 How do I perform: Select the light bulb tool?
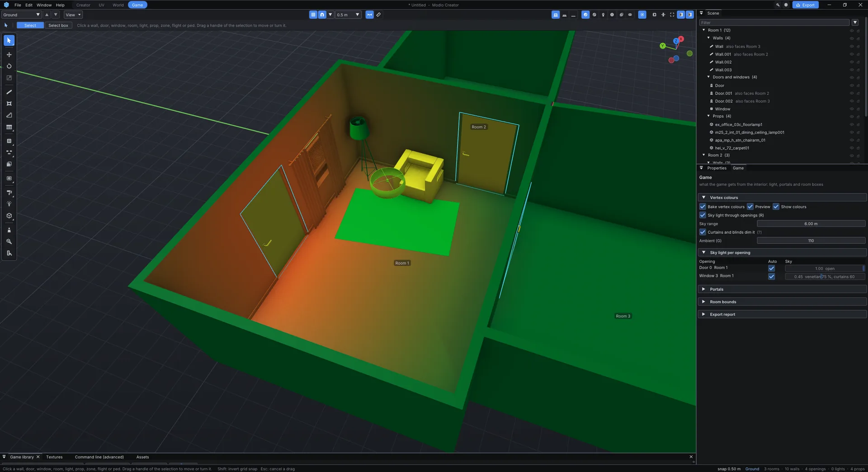9,204
